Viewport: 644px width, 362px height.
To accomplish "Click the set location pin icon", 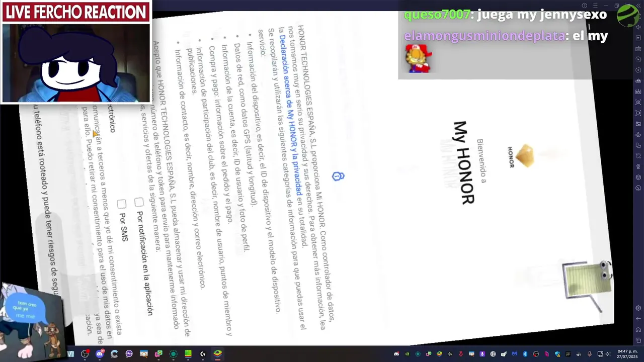I will (638, 166).
